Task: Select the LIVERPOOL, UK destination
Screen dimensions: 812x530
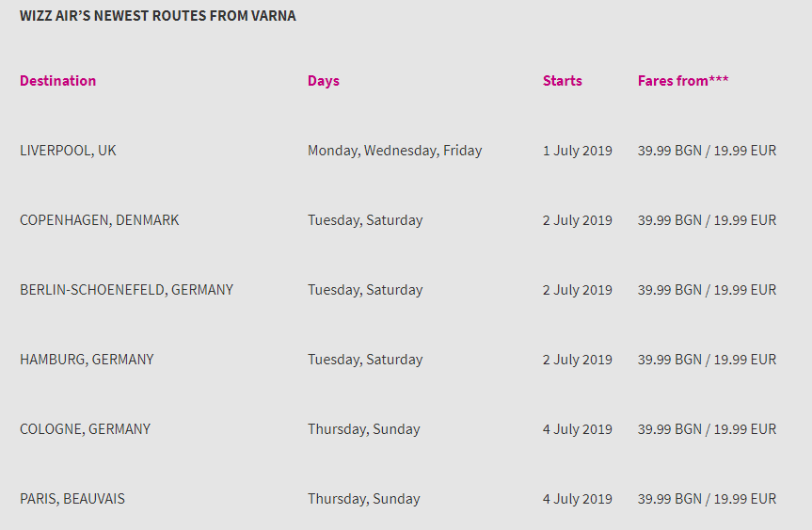Action: (68, 151)
